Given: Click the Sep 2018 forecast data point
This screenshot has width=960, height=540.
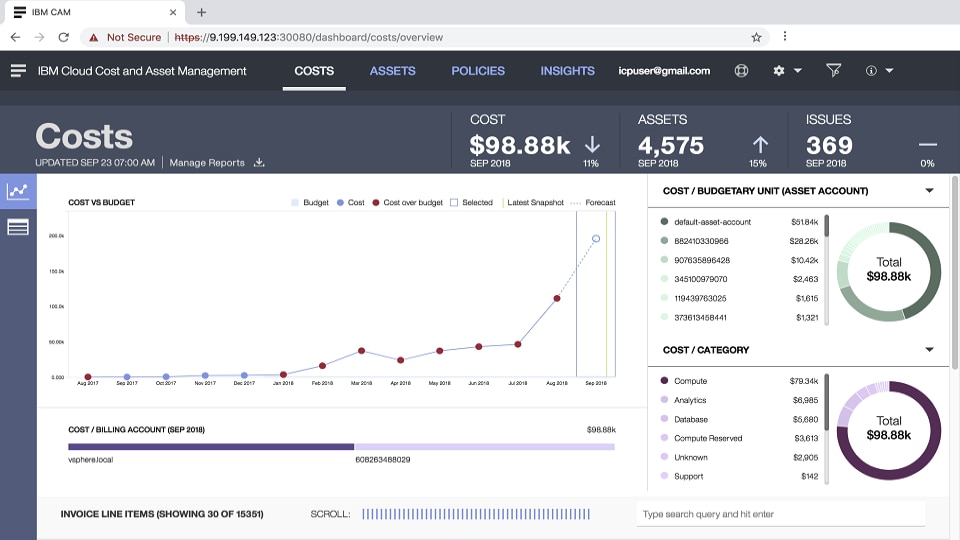Looking at the screenshot, I should [596, 239].
